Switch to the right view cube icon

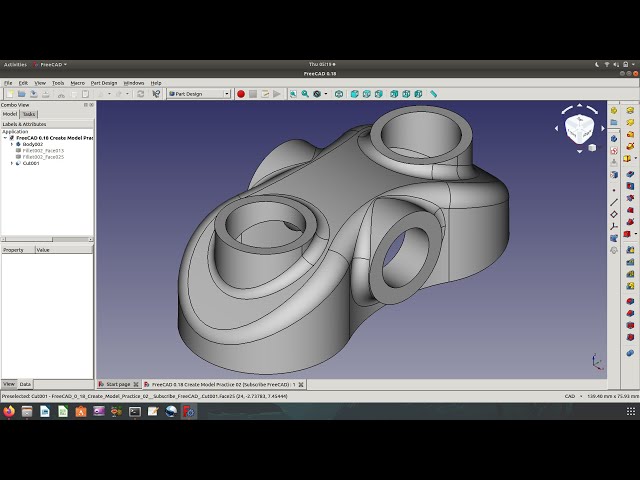click(x=379, y=94)
